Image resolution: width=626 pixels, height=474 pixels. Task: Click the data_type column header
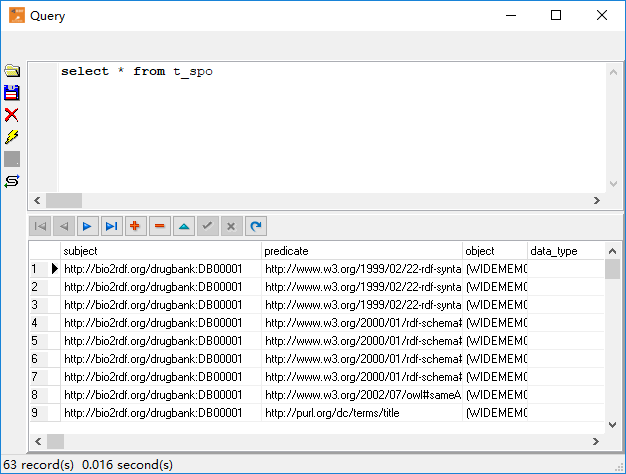565,251
